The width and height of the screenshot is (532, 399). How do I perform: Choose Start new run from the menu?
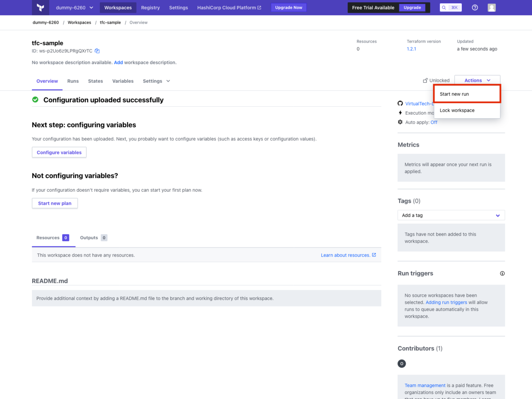click(467, 94)
